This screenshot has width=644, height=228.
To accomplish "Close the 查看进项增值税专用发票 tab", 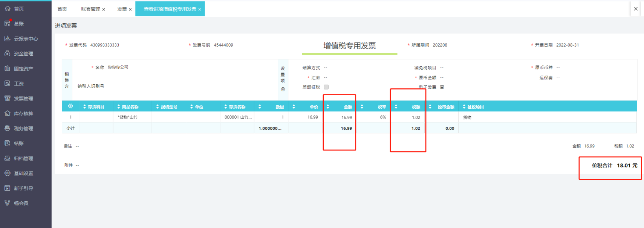I will point(200,9).
